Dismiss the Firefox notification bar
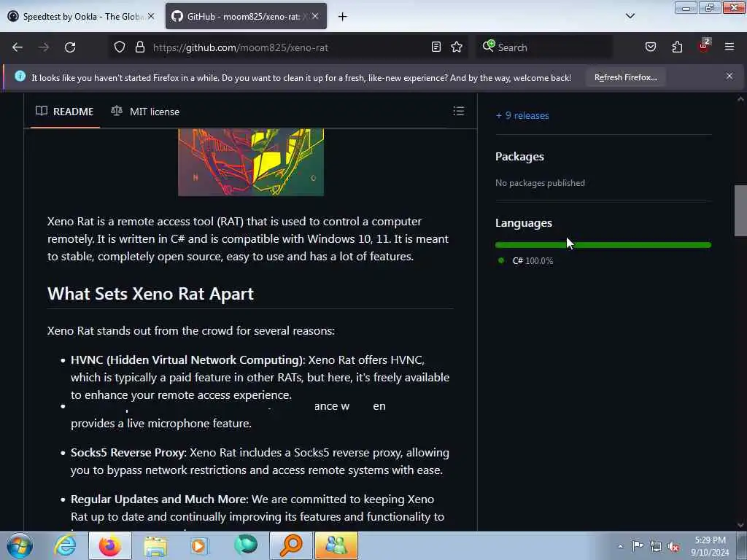The width and height of the screenshot is (747, 560). [729, 76]
